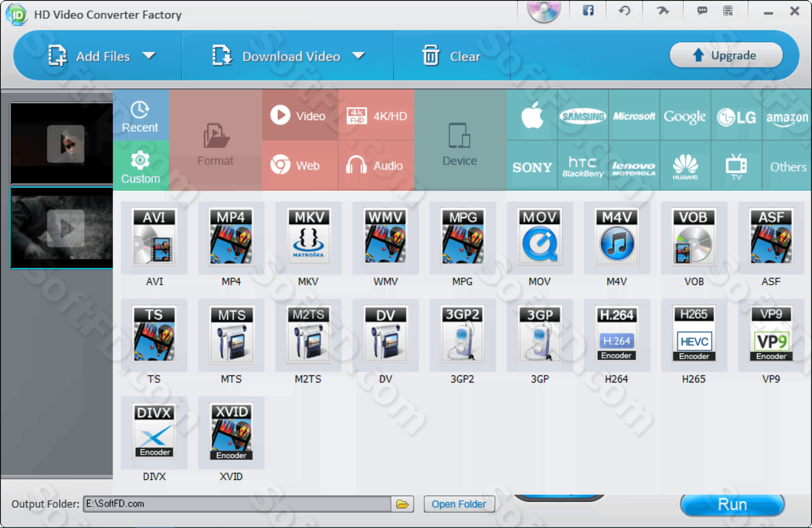This screenshot has width=812, height=528.
Task: Click Open Folder button
Action: point(459,504)
